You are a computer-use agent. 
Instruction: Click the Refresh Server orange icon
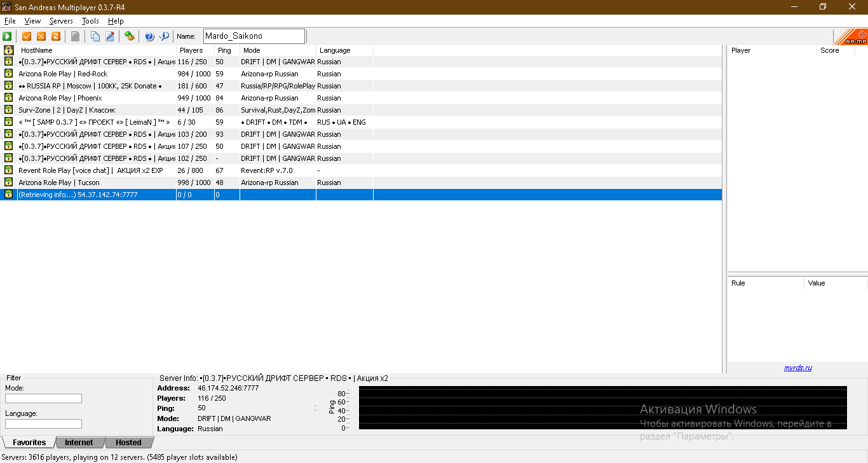(x=56, y=36)
